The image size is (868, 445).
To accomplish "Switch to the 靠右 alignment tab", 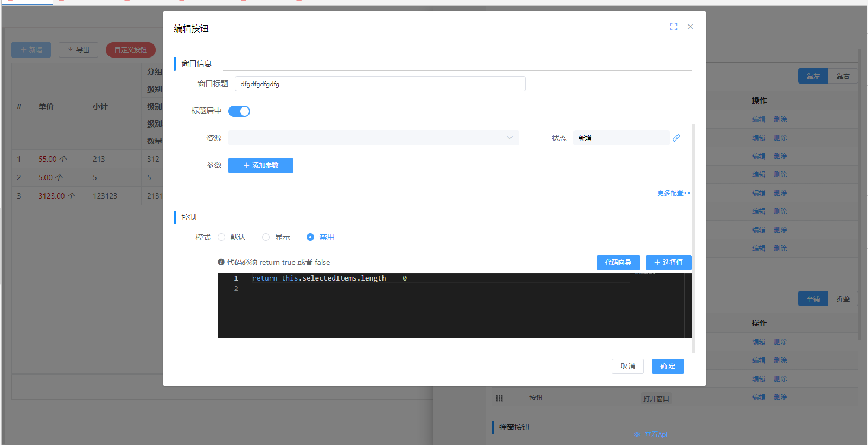I will (843, 77).
